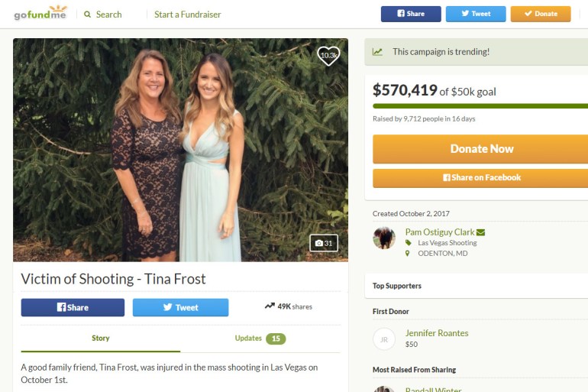Viewport: 588px width, 392px height.
Task: Click Share on Facebook button
Action: (x=480, y=177)
